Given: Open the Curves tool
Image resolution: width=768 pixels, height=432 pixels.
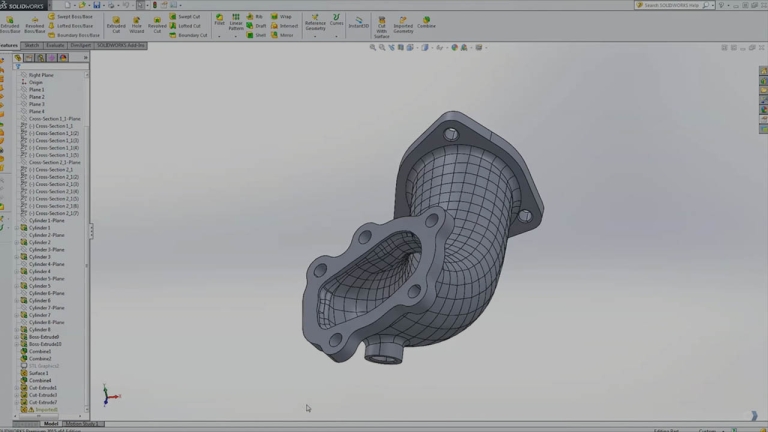Looking at the screenshot, I should click(336, 20).
